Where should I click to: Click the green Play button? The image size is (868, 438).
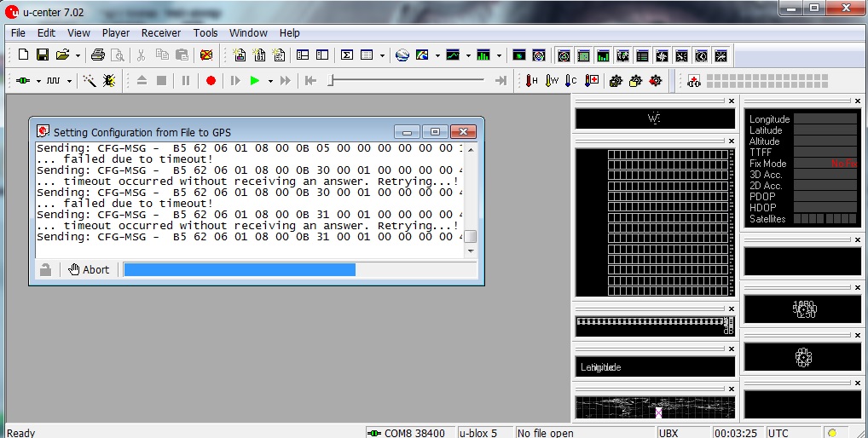pyautogui.click(x=255, y=81)
